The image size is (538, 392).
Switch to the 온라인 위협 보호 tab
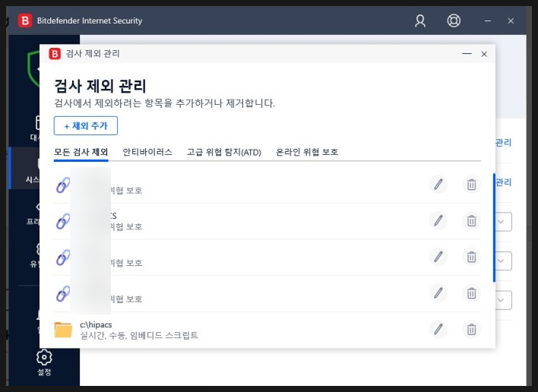pyautogui.click(x=307, y=152)
